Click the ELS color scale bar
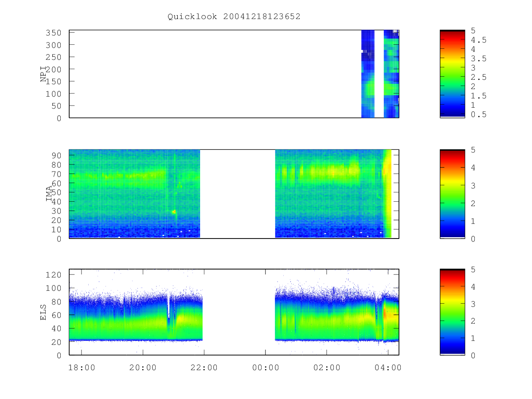 pyautogui.click(x=452, y=312)
